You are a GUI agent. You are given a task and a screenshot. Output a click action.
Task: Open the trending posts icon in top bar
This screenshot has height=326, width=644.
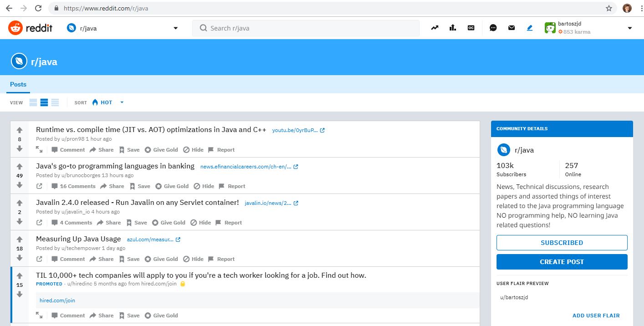click(x=434, y=28)
